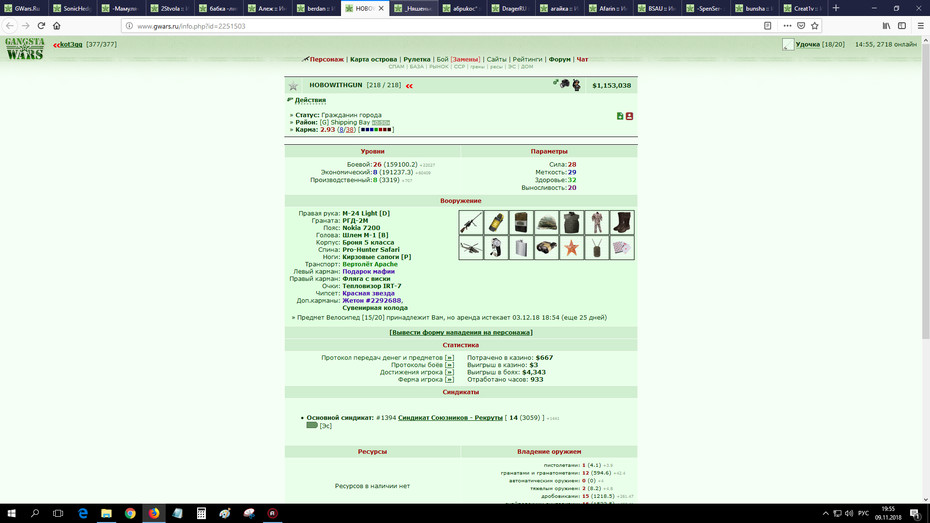Open the Персонаж menu item
Image resolution: width=930 pixels, height=523 pixels.
(326, 59)
